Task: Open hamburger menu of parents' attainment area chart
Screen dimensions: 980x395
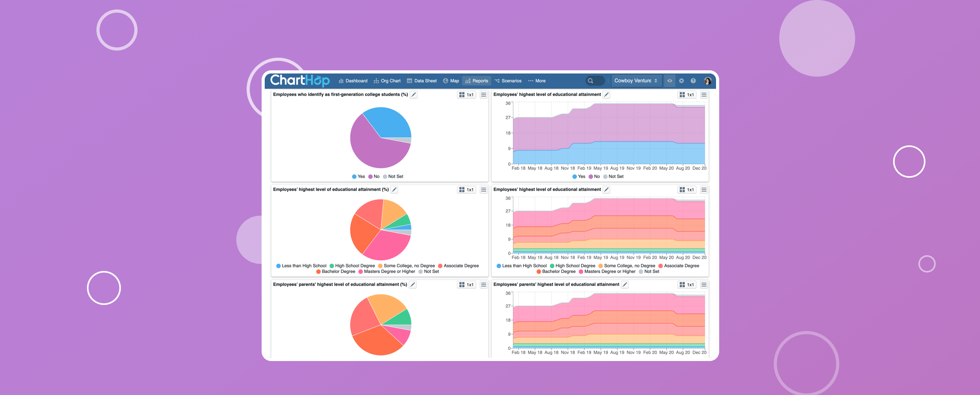Action: click(704, 285)
